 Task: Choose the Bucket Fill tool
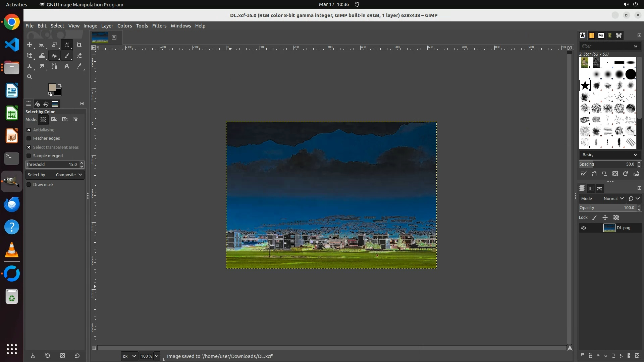pos(54,56)
